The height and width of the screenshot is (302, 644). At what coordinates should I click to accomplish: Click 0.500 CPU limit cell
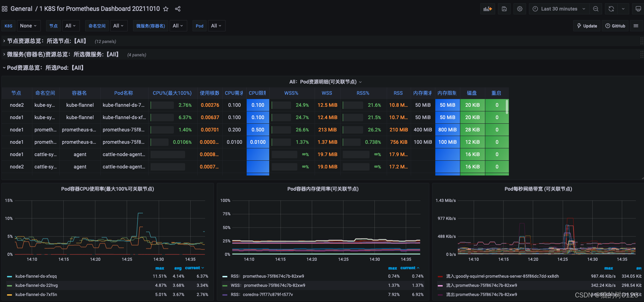pos(258,130)
